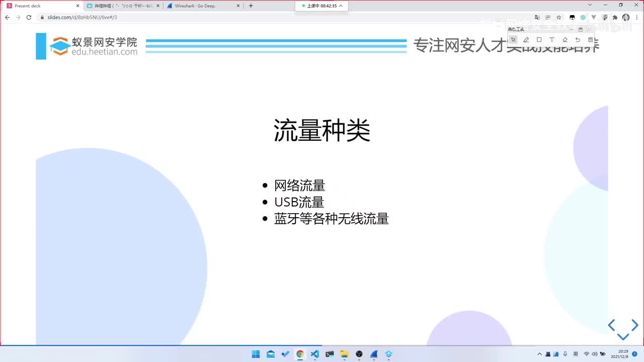Open the Chrome profile avatar
The image size is (644, 362).
pos(626,17)
